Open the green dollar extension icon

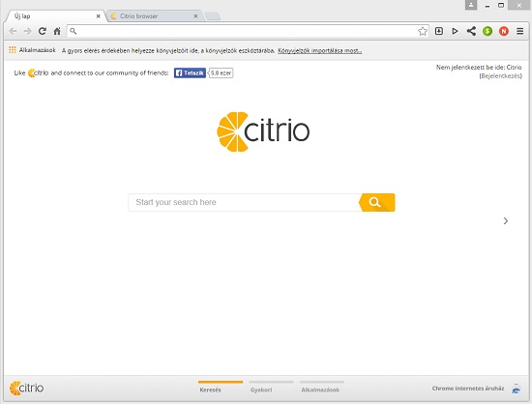point(488,31)
